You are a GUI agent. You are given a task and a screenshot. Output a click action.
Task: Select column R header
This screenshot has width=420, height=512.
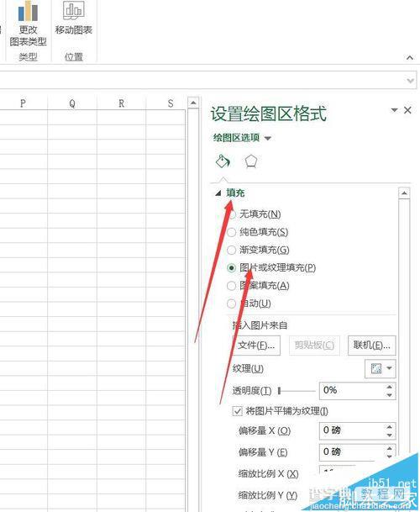tap(122, 103)
